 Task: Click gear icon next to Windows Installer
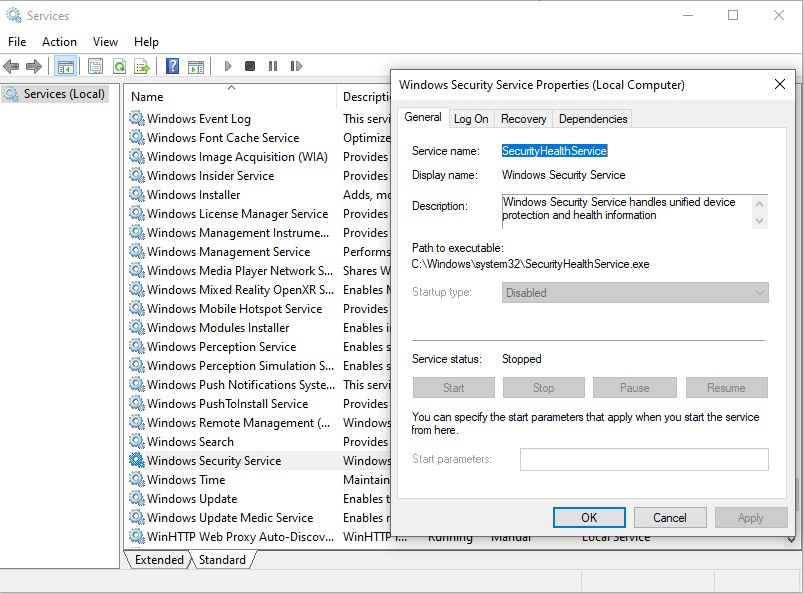[136, 194]
